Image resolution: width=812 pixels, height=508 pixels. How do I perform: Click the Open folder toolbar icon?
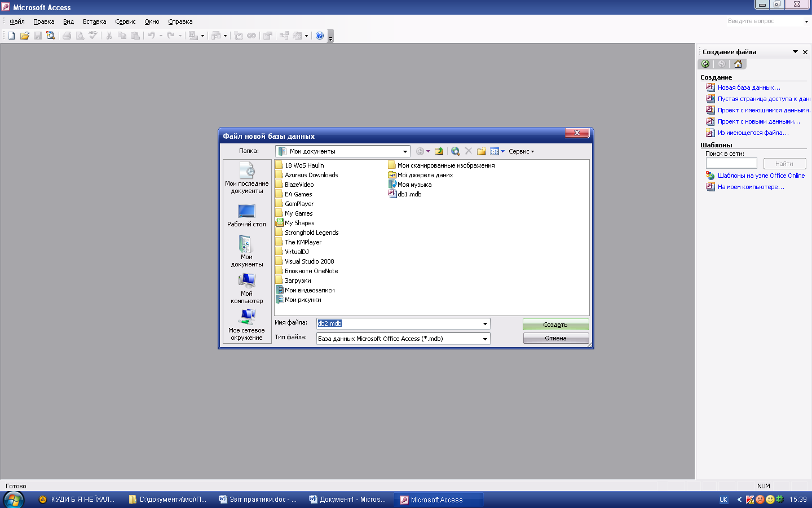click(24, 36)
